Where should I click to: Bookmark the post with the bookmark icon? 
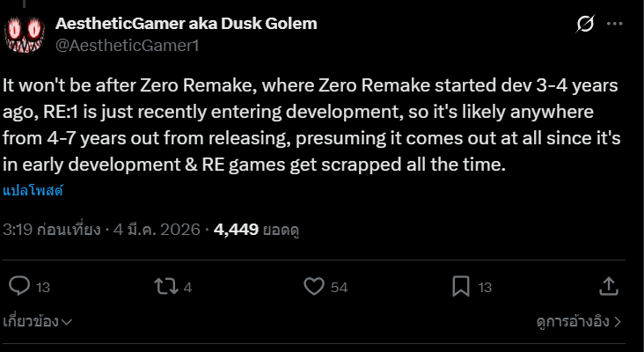[x=461, y=286]
